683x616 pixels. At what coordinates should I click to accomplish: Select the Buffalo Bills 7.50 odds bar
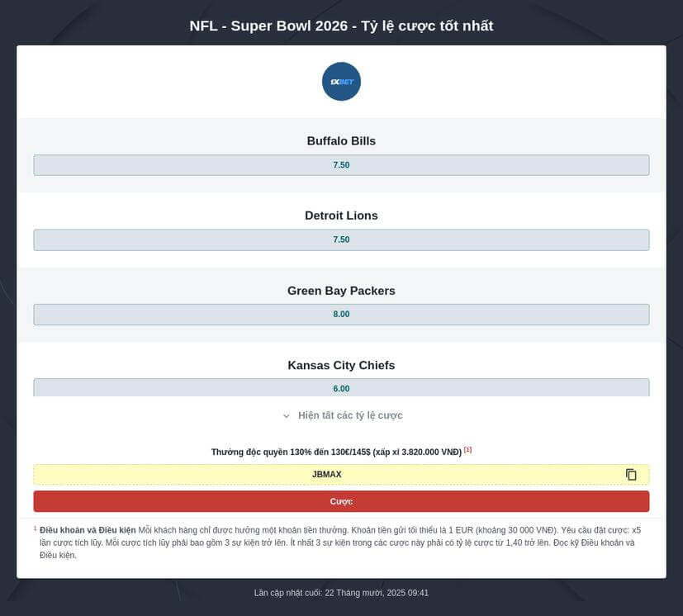pyautogui.click(x=341, y=164)
